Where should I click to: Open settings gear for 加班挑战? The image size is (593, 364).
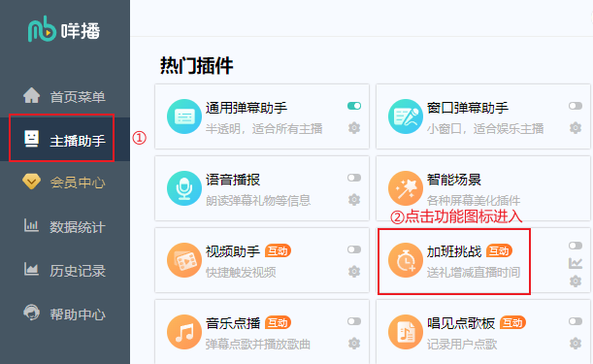pos(576,281)
